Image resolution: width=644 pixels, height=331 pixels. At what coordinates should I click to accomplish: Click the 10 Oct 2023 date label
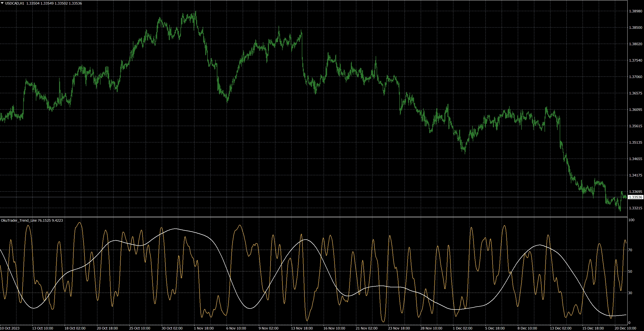pos(10,328)
